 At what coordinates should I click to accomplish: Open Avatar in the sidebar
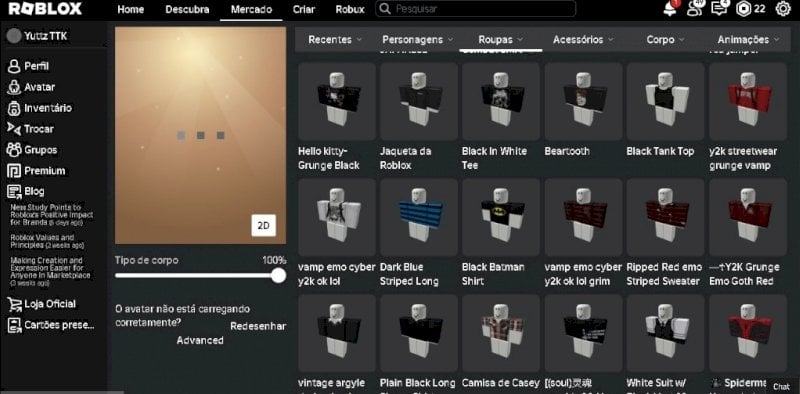[31, 87]
